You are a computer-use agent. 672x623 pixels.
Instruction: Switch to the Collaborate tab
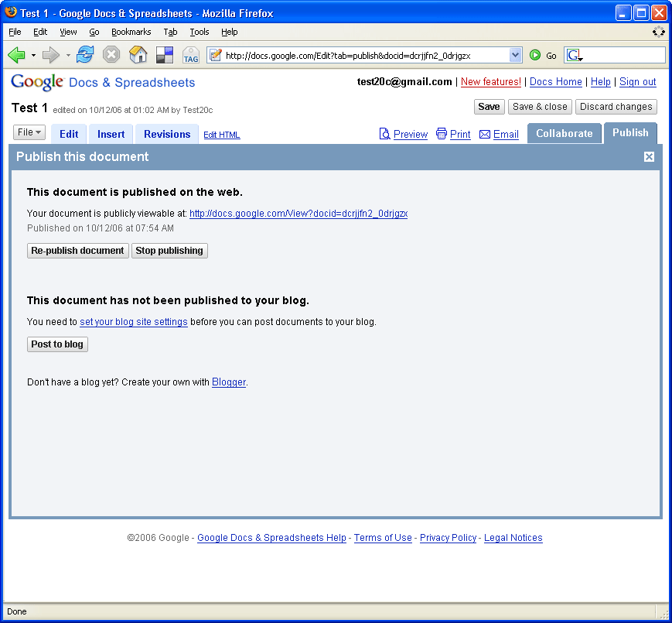coord(564,133)
